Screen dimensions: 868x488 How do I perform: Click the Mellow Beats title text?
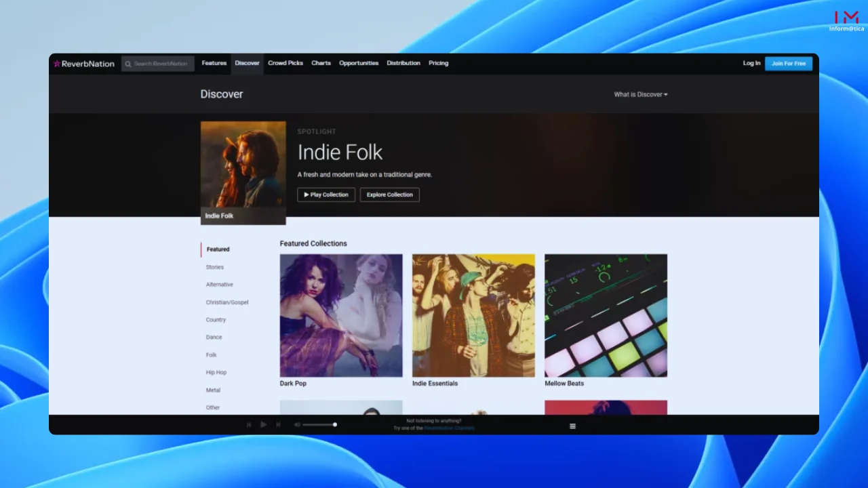click(564, 384)
